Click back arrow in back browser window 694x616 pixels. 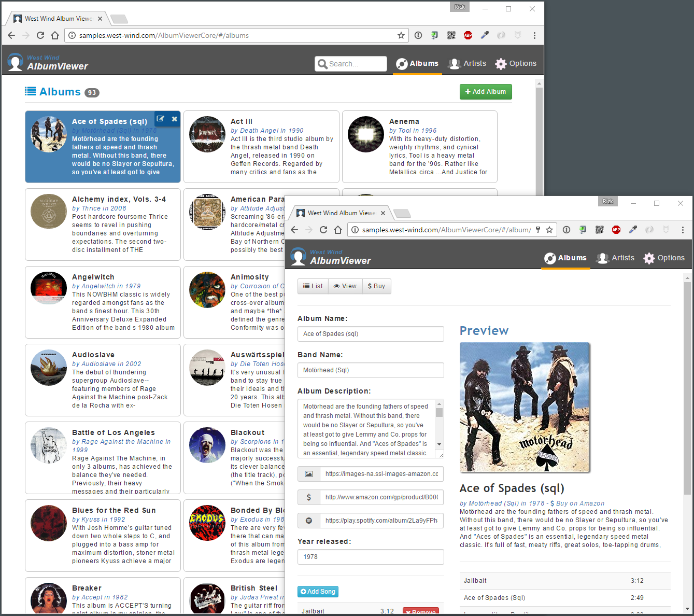pos(11,35)
